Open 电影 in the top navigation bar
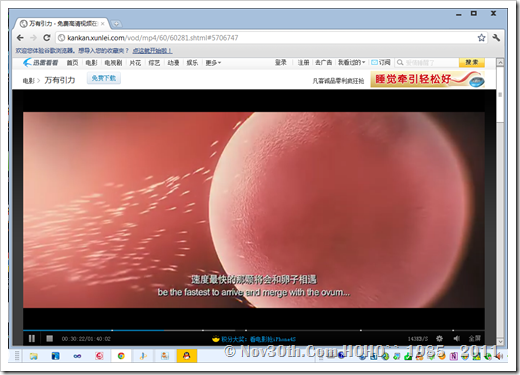520x375 pixels. click(91, 63)
